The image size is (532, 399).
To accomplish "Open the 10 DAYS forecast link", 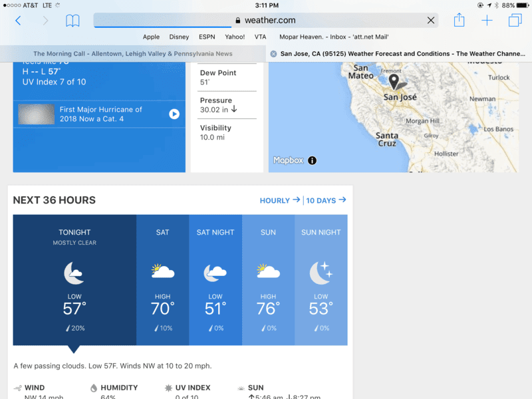I will 326,200.
